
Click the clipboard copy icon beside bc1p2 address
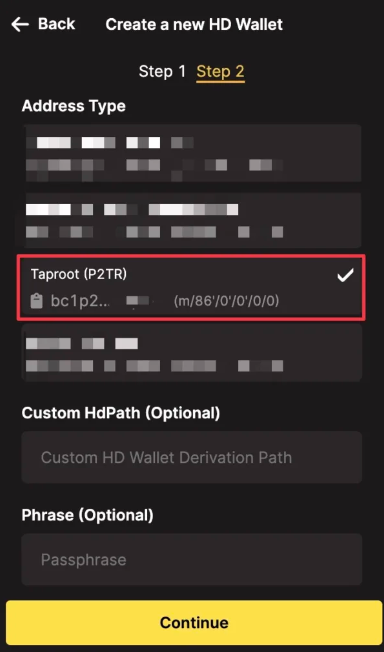pyautogui.click(x=37, y=301)
